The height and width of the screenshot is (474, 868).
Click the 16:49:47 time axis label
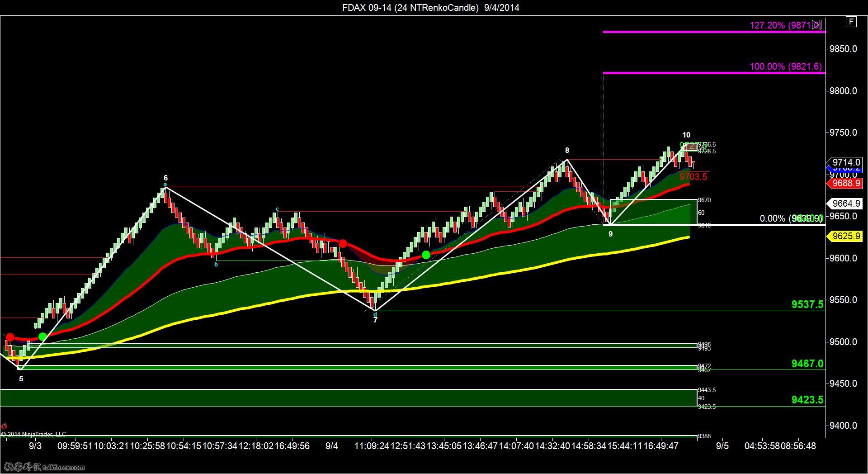pos(661,446)
